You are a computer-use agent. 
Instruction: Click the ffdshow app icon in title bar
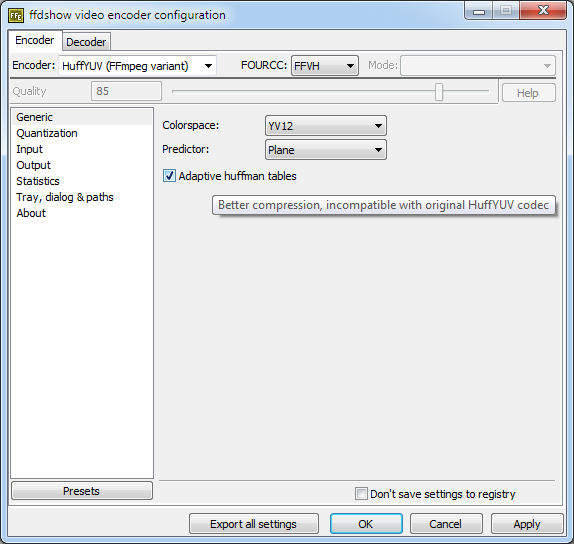point(16,15)
